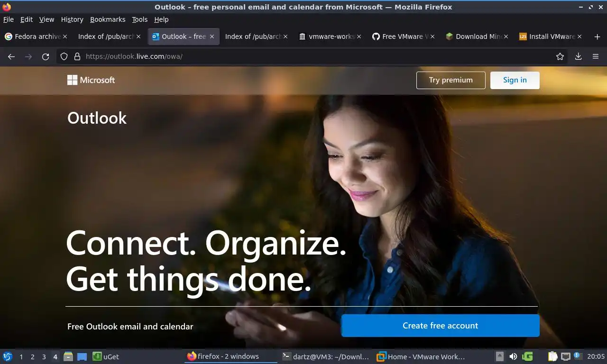Switch to the dartz@VM3 terminal window
This screenshot has height=364, width=607.
pos(325,356)
